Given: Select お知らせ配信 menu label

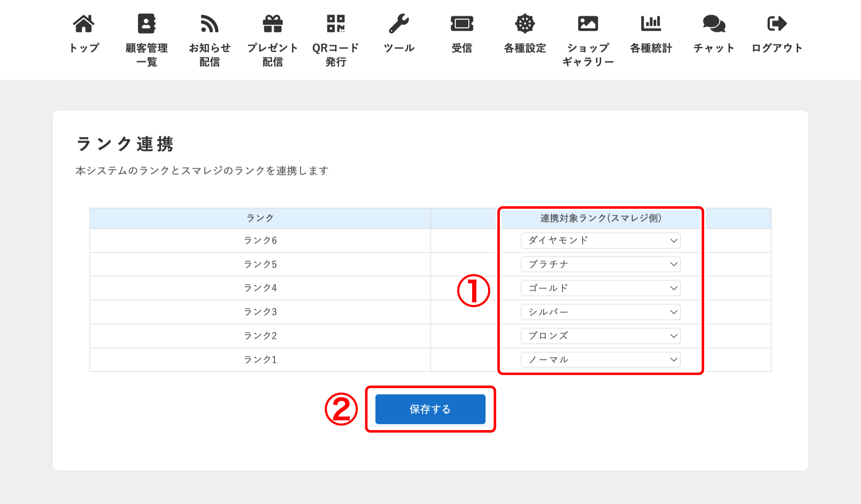Looking at the screenshot, I should tap(210, 55).
